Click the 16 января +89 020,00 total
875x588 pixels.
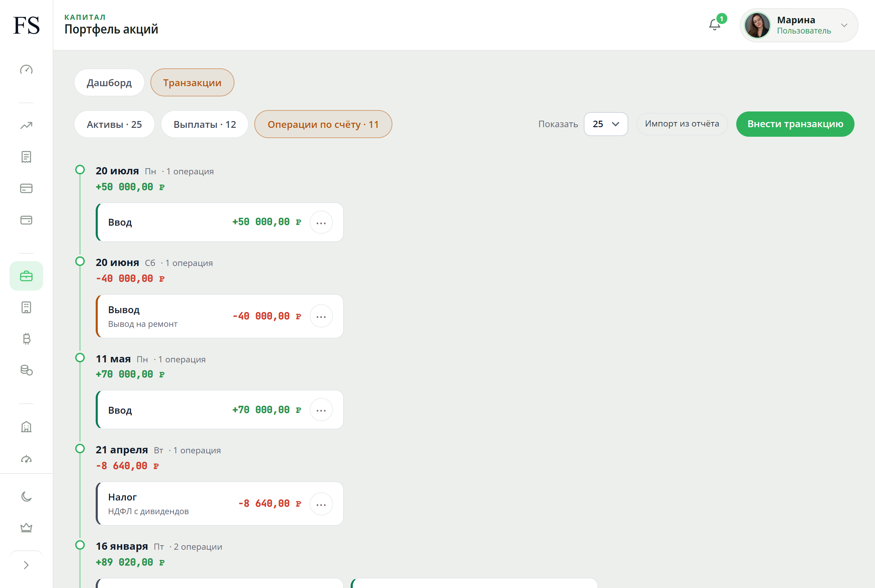pos(130,562)
